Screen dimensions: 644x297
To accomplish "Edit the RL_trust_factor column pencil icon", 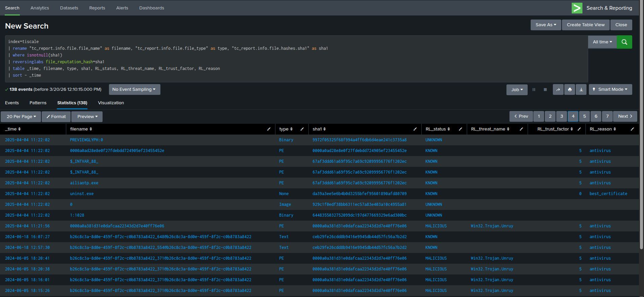I will [579, 129].
